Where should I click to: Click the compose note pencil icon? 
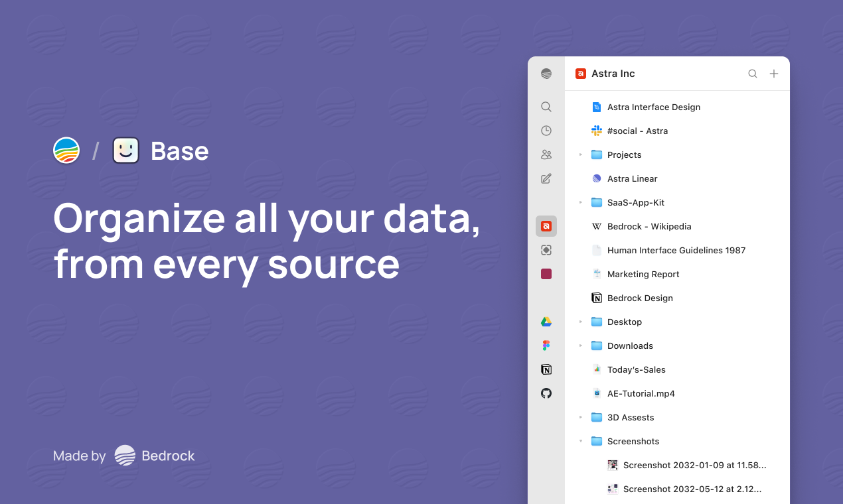pyautogui.click(x=546, y=178)
